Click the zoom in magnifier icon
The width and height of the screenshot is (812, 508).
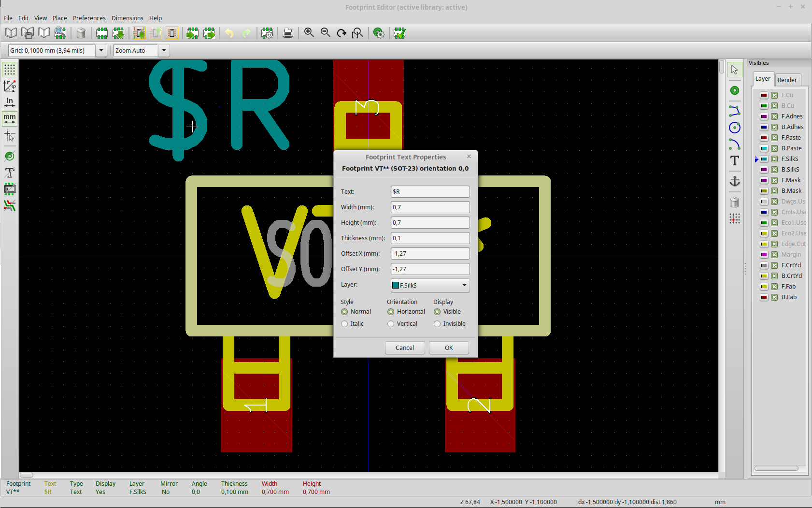pos(309,33)
